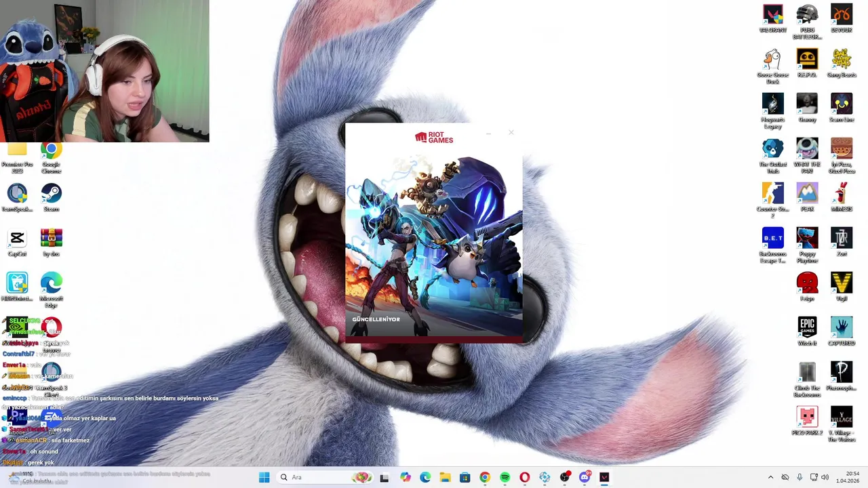Open the clock showing 20:54
Image resolution: width=868 pixels, height=488 pixels.
(848, 477)
